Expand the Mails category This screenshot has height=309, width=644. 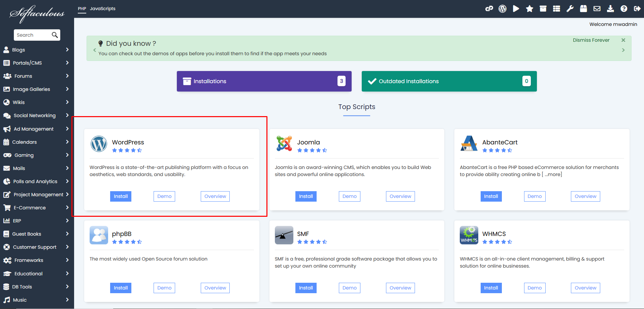point(67,168)
